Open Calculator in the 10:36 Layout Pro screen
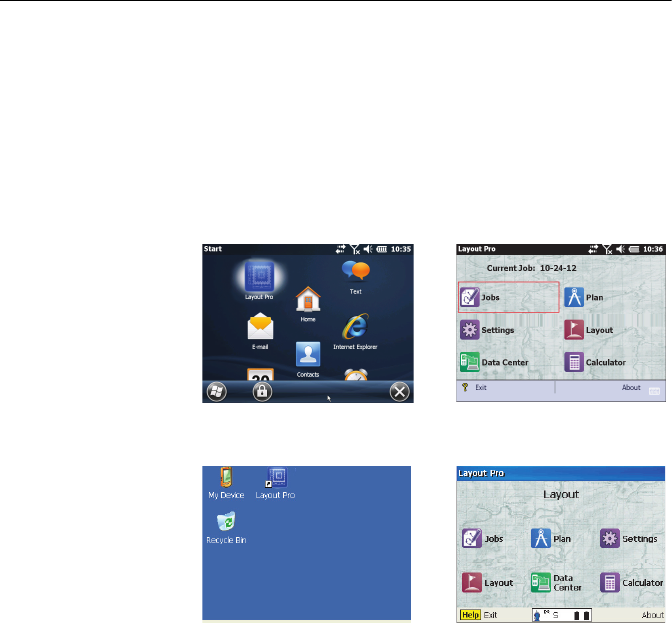672x623 pixels. point(595,362)
